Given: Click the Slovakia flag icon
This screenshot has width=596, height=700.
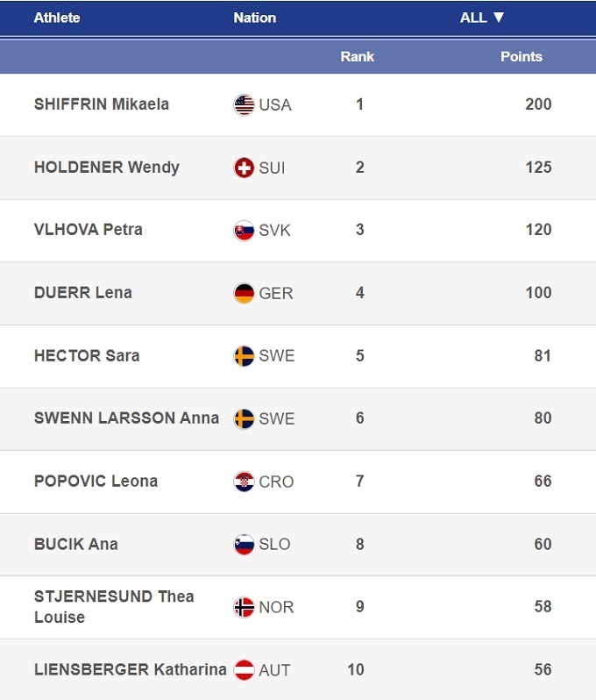Looking at the screenshot, I should [244, 231].
